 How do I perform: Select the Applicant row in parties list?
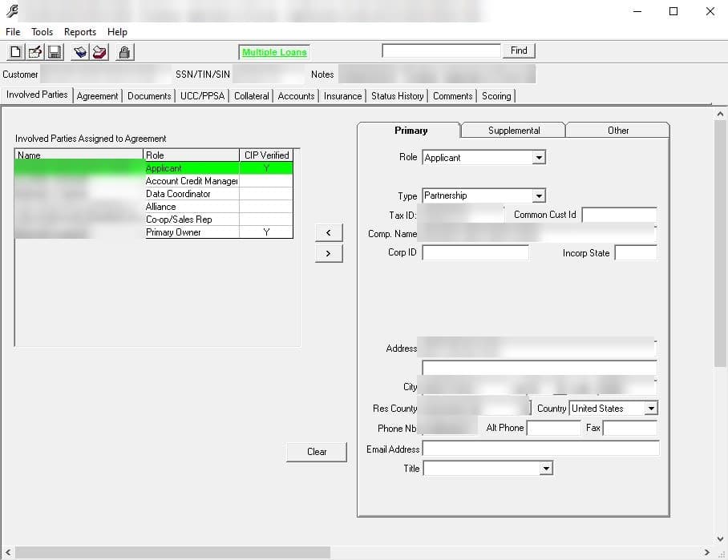pos(154,168)
